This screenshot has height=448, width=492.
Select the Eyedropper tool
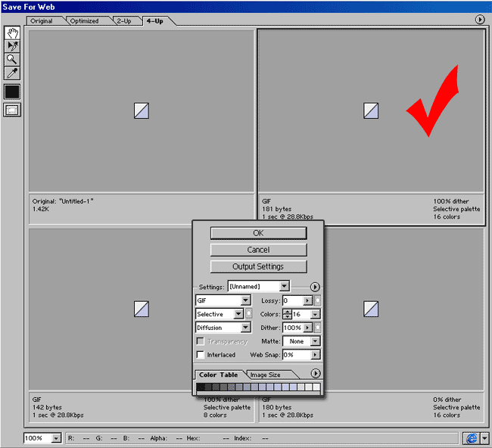click(x=12, y=73)
